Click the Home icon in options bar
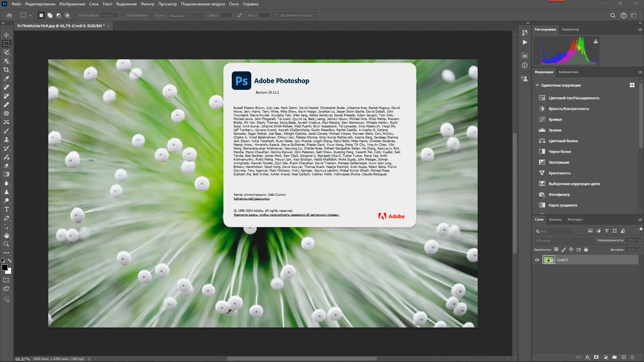 click(x=9, y=15)
